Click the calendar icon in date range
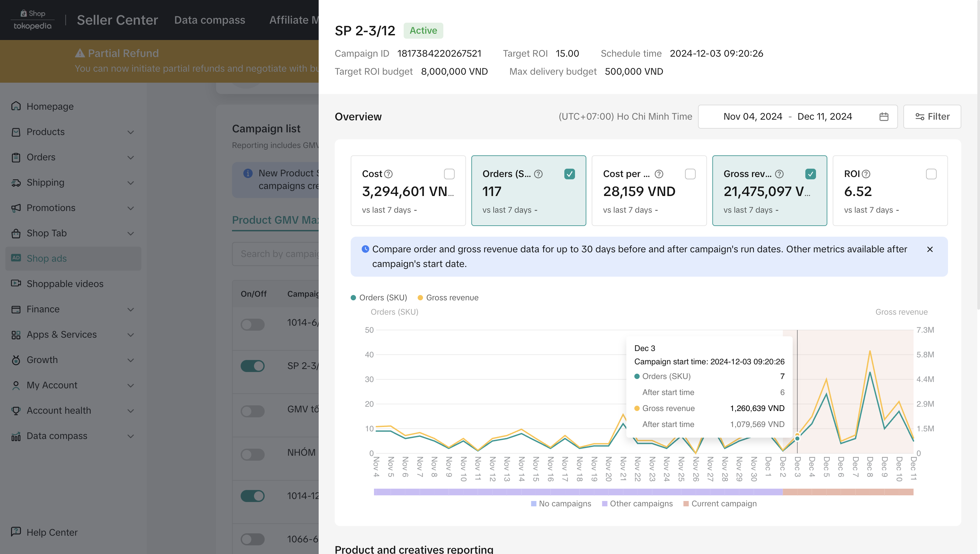980x554 pixels. tap(884, 116)
